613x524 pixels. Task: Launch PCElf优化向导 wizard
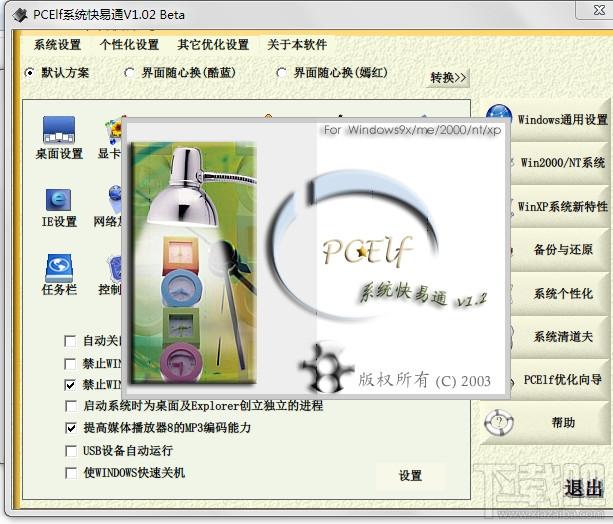562,379
